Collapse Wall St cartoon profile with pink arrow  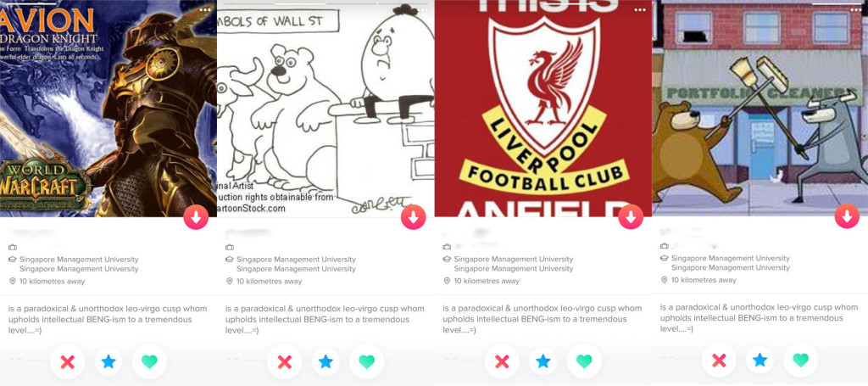pyautogui.click(x=413, y=217)
